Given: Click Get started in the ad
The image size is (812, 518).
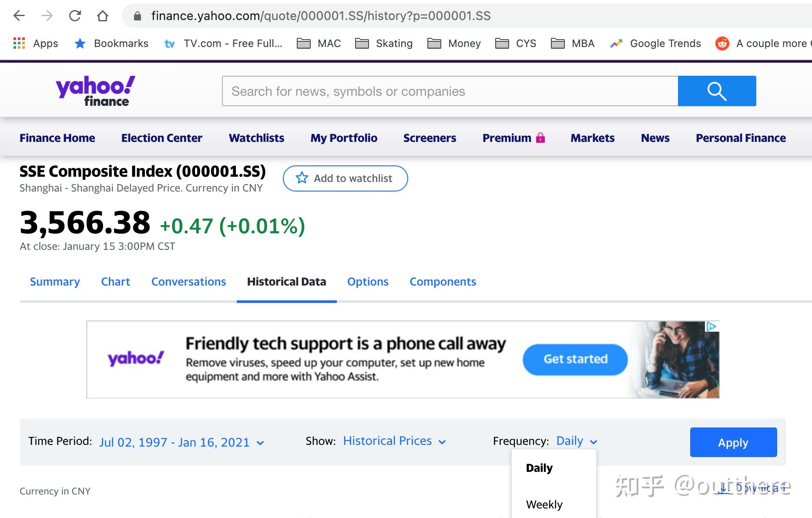Looking at the screenshot, I should click(575, 359).
